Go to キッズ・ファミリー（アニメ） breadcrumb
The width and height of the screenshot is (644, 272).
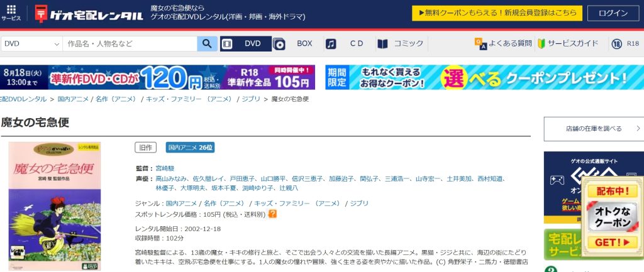189,99
